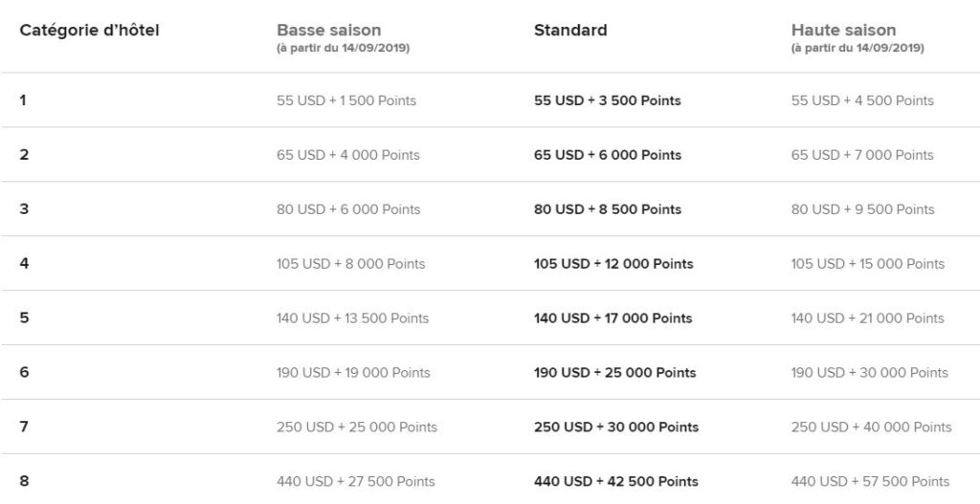
Task: Click 440 USD + 27 500 Points cell
Action: click(356, 481)
